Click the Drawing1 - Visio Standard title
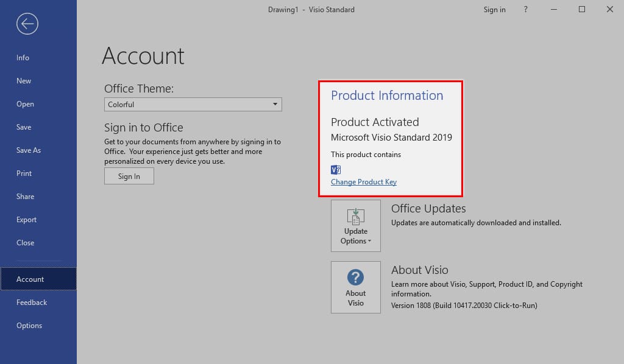This screenshot has height=364, width=624. (x=311, y=10)
